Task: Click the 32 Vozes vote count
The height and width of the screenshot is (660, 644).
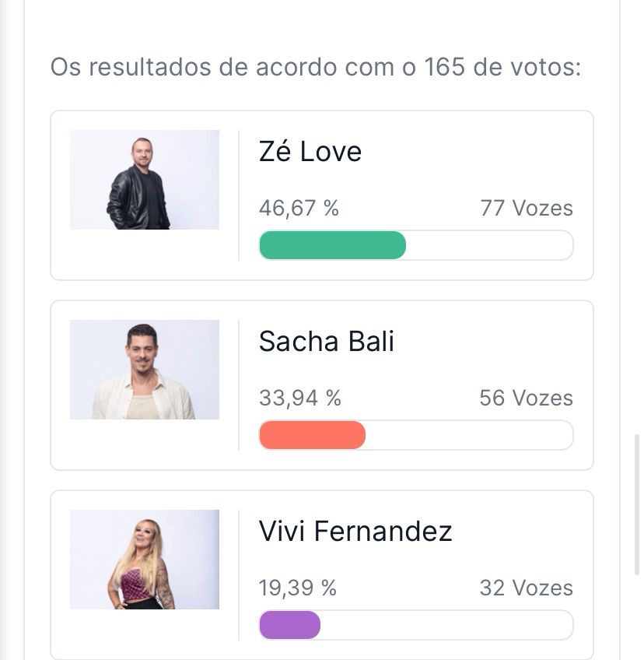Action: point(526,588)
